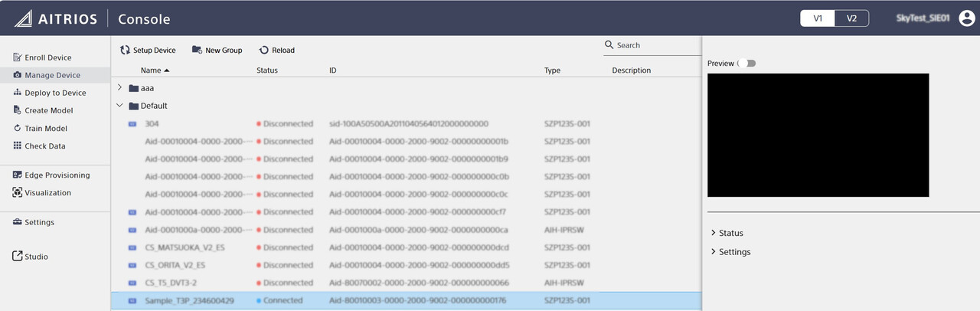The height and width of the screenshot is (311, 980).
Task: Click the search magnifier icon
Action: 609,45
